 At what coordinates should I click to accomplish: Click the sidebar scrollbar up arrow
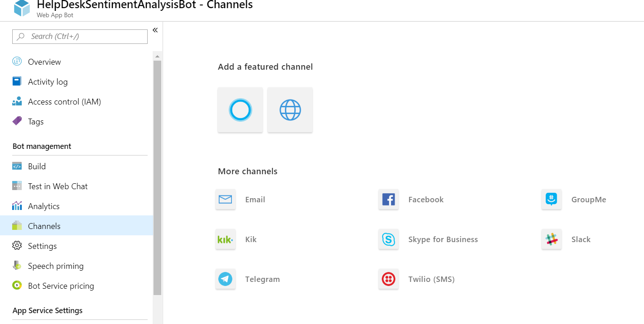click(x=157, y=57)
